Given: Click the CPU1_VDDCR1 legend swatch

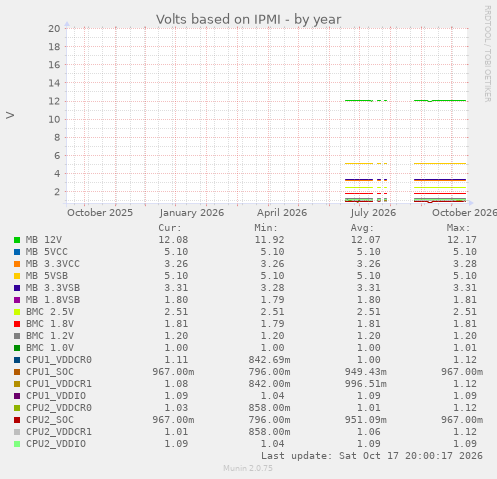Looking at the screenshot, I should [17, 384].
